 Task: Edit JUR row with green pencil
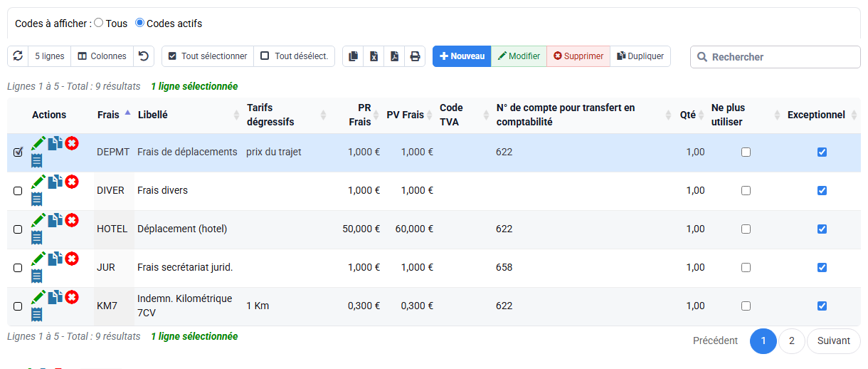click(x=38, y=259)
